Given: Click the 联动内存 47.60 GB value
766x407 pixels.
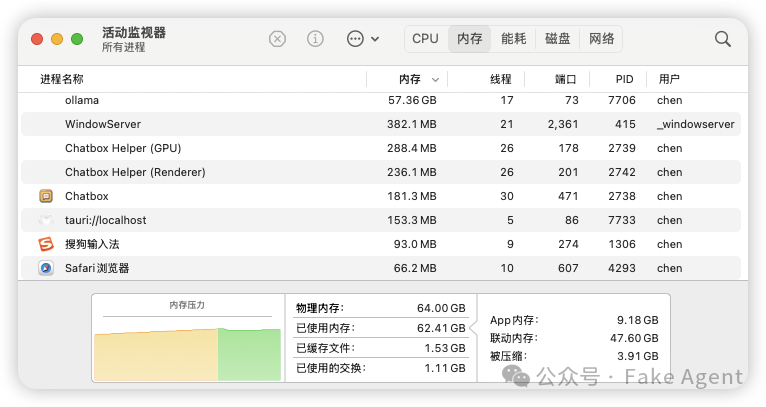Looking at the screenshot, I should [x=634, y=338].
